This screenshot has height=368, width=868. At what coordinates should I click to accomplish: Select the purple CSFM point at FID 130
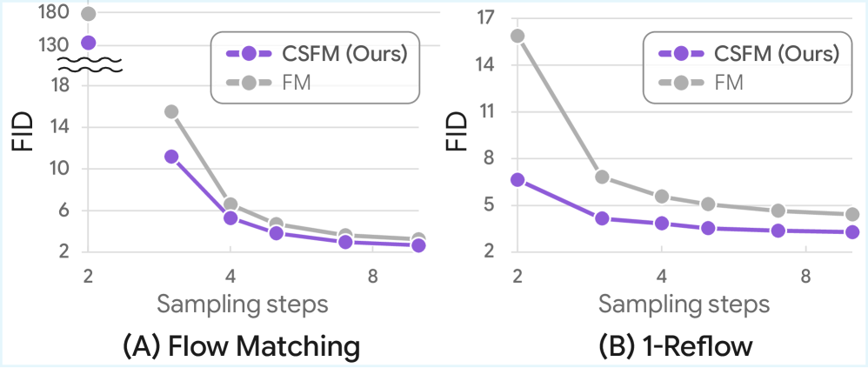point(88,43)
